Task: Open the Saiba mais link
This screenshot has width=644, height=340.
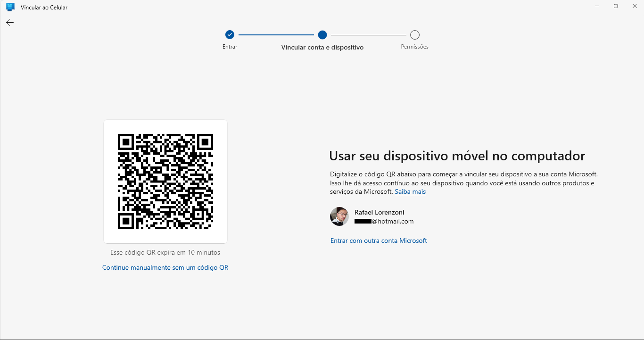Action: [410, 192]
